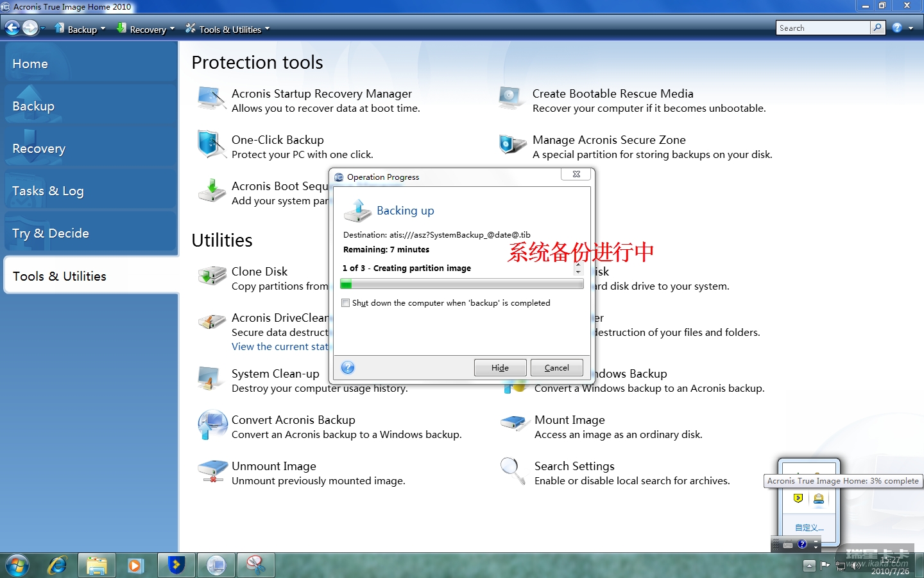924x578 pixels.
Task: Launch Internet Explorer from the taskbar
Action: tap(57, 565)
